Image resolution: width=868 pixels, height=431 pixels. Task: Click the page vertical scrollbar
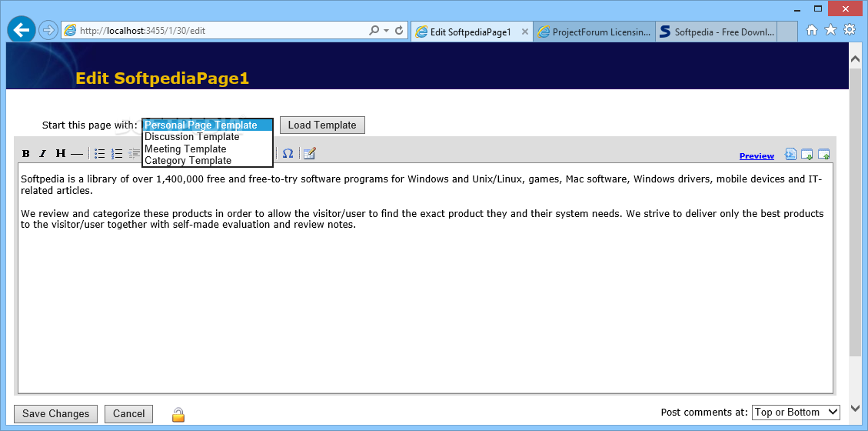click(855, 212)
